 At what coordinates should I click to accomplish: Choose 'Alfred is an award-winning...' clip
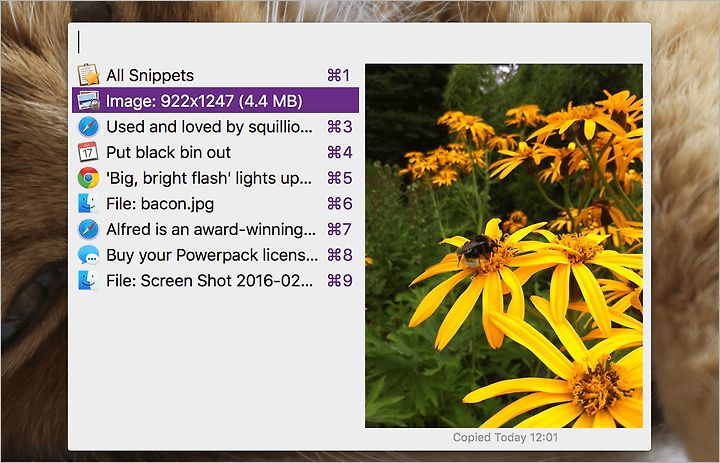pyautogui.click(x=215, y=229)
